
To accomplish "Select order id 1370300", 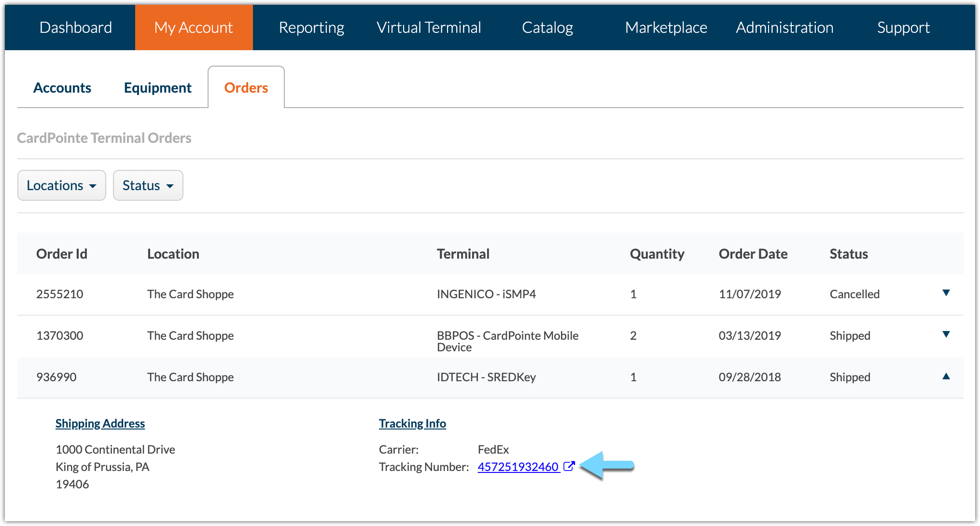I will coord(60,335).
